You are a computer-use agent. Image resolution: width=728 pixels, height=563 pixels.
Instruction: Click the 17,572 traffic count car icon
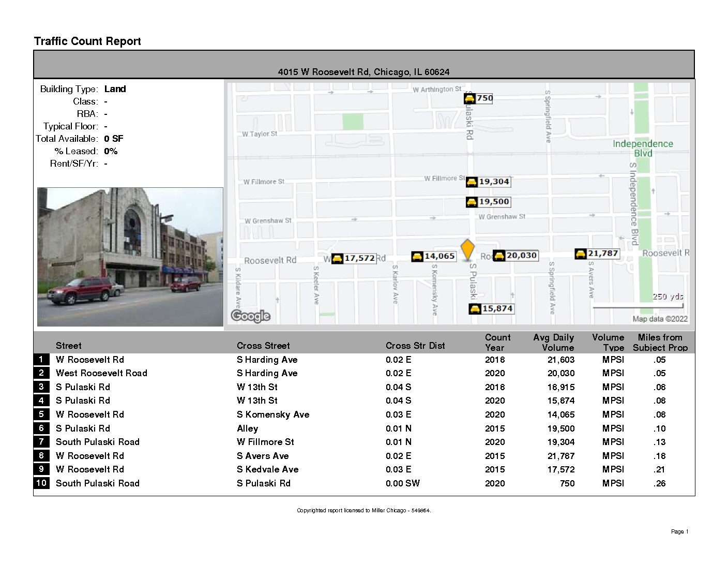click(337, 258)
